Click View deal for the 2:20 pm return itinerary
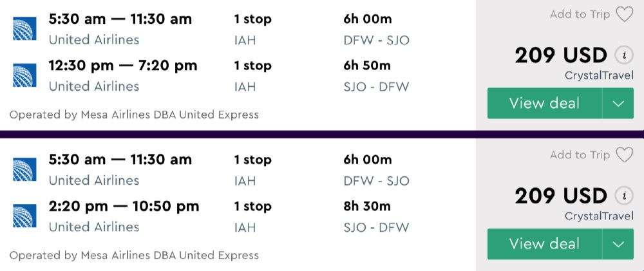This screenshot has height=271, width=644. click(x=544, y=244)
